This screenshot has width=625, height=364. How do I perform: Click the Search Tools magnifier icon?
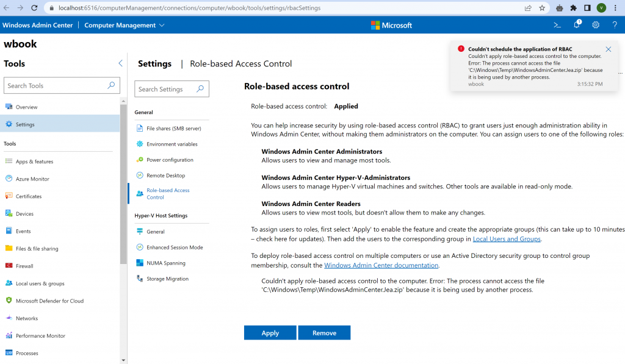pyautogui.click(x=111, y=85)
